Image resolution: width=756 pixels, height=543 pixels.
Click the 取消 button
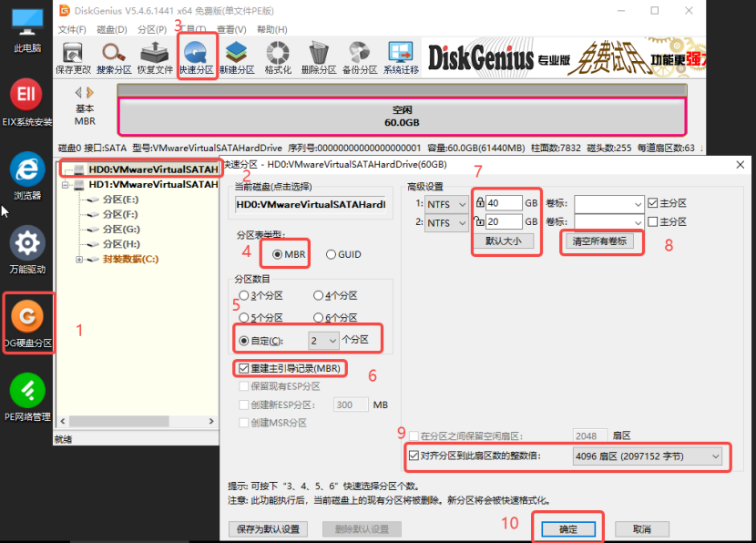[642, 529]
